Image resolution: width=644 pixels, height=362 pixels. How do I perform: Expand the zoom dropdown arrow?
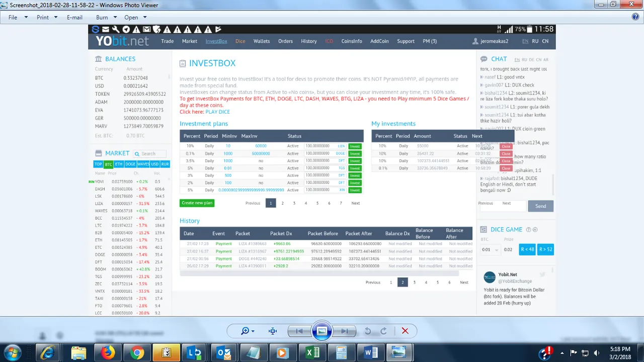pyautogui.click(x=253, y=331)
